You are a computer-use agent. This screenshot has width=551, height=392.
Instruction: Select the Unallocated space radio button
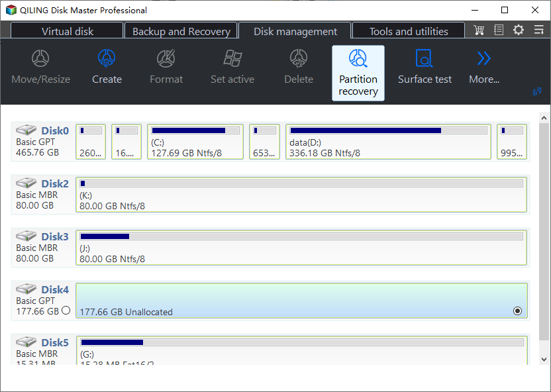click(517, 311)
